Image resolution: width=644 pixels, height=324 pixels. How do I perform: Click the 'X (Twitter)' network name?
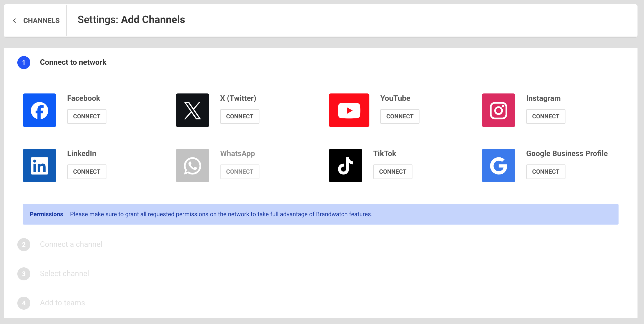[x=238, y=98]
